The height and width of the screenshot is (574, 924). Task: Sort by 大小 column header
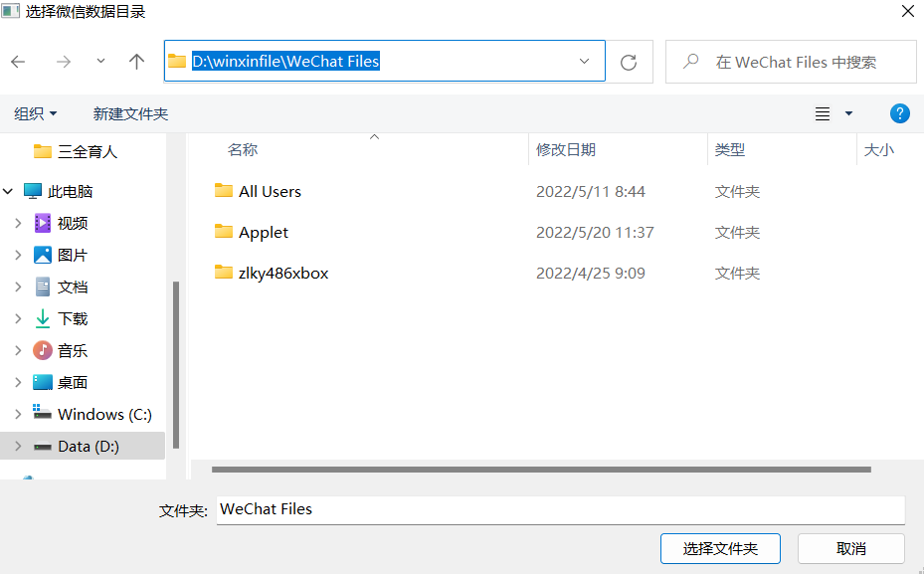point(879,149)
